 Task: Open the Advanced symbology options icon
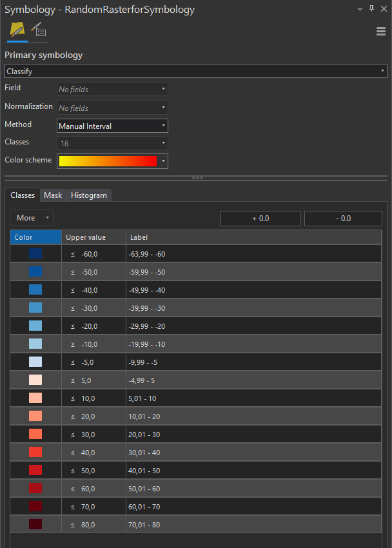click(38, 30)
